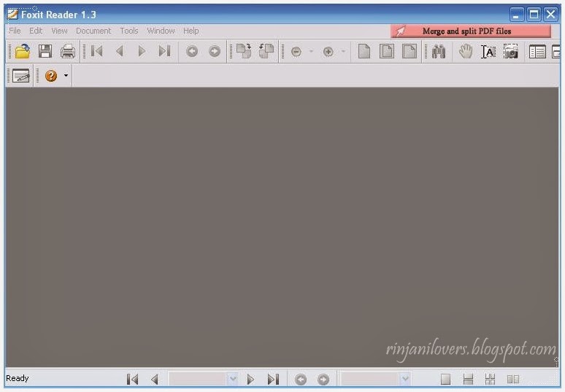Viewport: 565px width, 392px height.
Task: Go to first page in status bar
Action: click(x=132, y=379)
